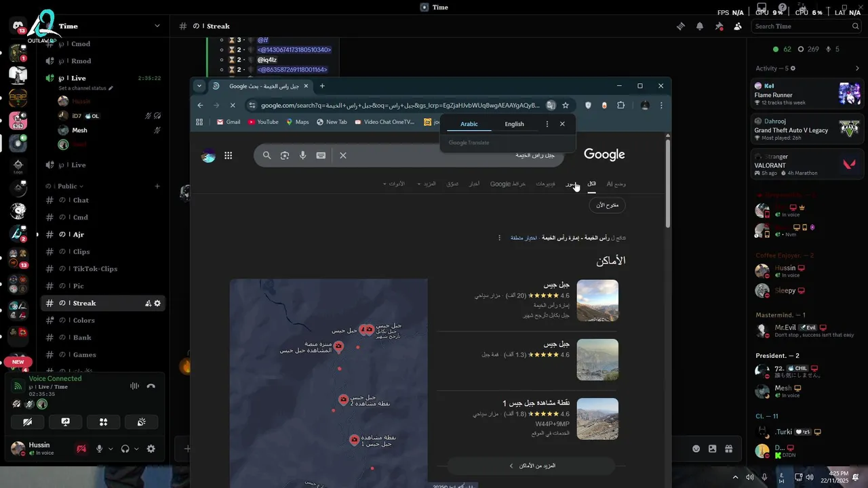Open the Bank text channel
This screenshot has height=488, width=868.
point(104,338)
